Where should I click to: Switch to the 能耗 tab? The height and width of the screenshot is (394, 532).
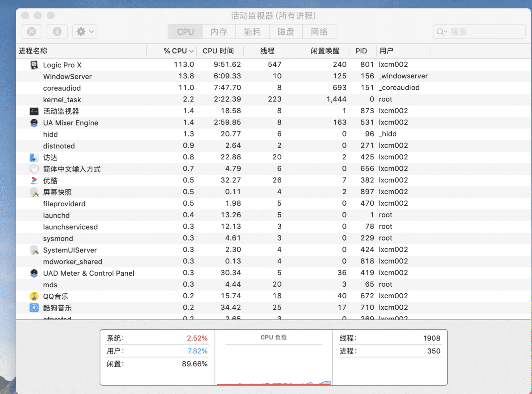click(252, 32)
